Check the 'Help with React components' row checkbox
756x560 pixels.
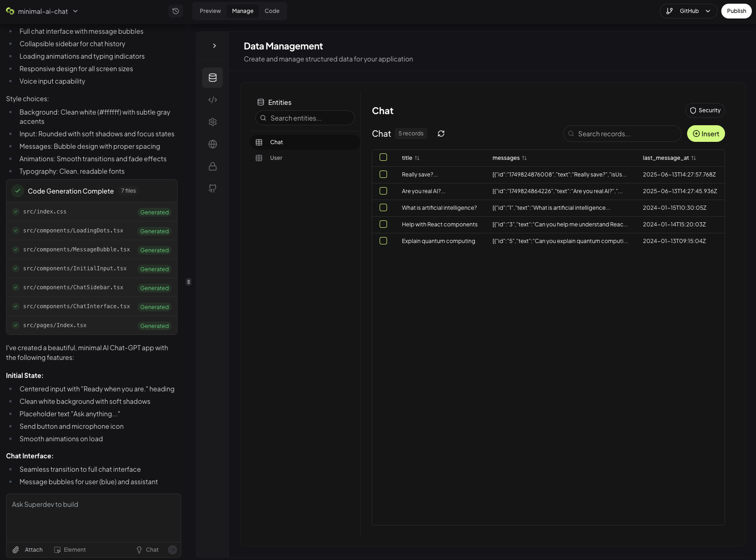(383, 224)
